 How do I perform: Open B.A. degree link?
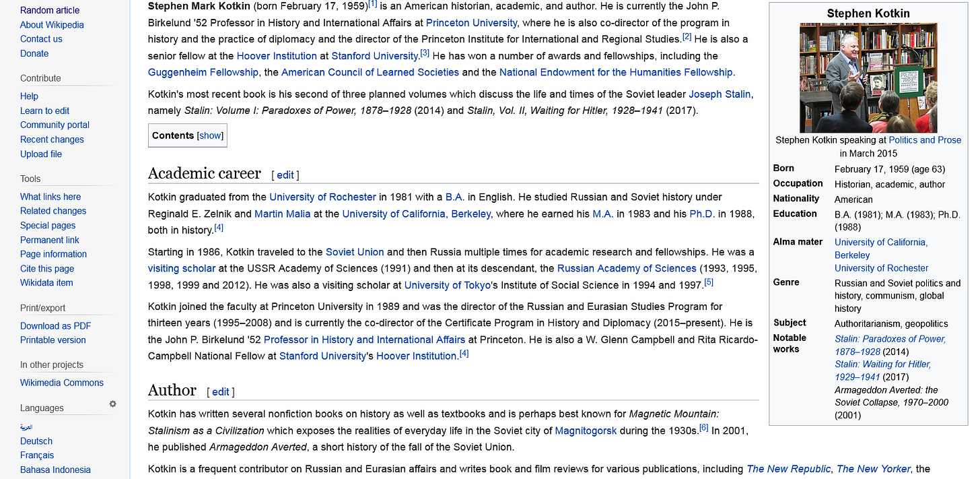click(454, 197)
